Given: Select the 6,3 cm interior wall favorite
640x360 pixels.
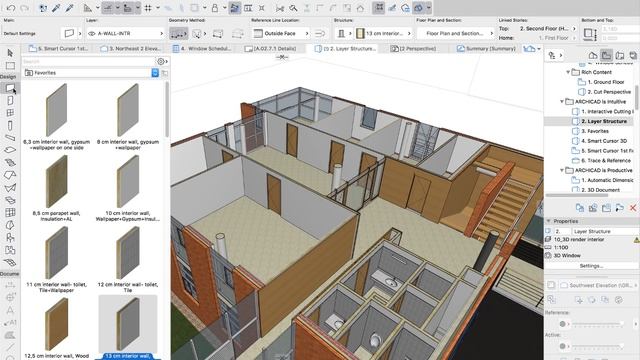Looking at the screenshot, I should (56, 117).
